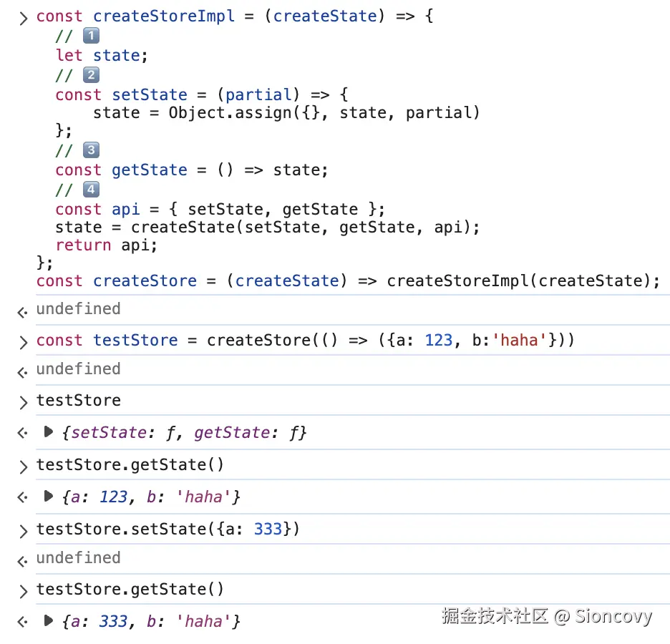The height and width of the screenshot is (644, 670).
Task: Click the keycap 2 emoji in comment
Action: click(x=91, y=75)
